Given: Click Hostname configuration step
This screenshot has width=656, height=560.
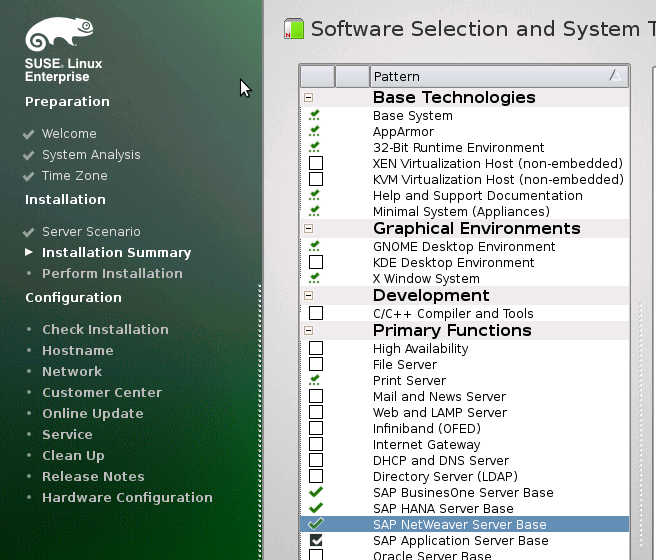Looking at the screenshot, I should coord(77,350).
